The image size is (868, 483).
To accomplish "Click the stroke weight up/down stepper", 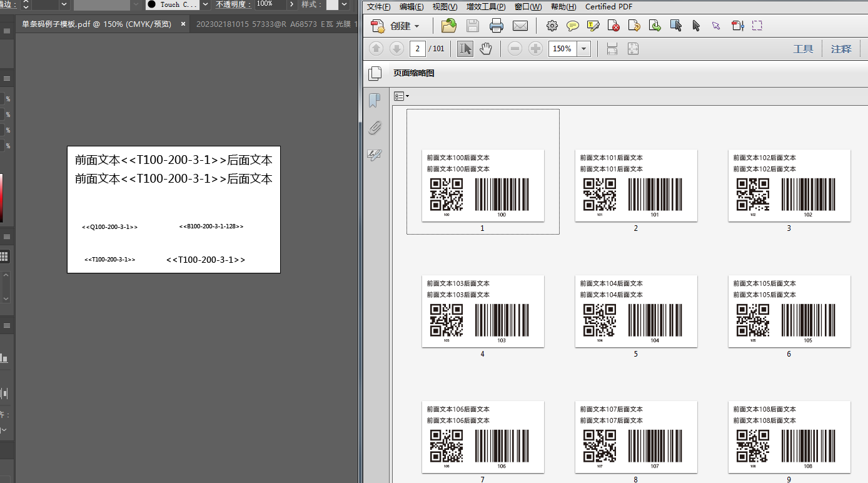I will tap(26, 4).
